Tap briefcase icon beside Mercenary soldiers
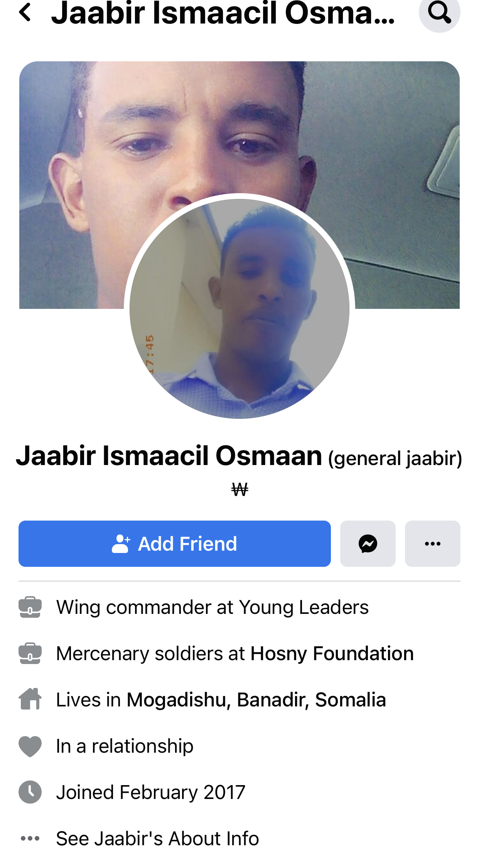This screenshot has width=479, height=868. point(30,654)
